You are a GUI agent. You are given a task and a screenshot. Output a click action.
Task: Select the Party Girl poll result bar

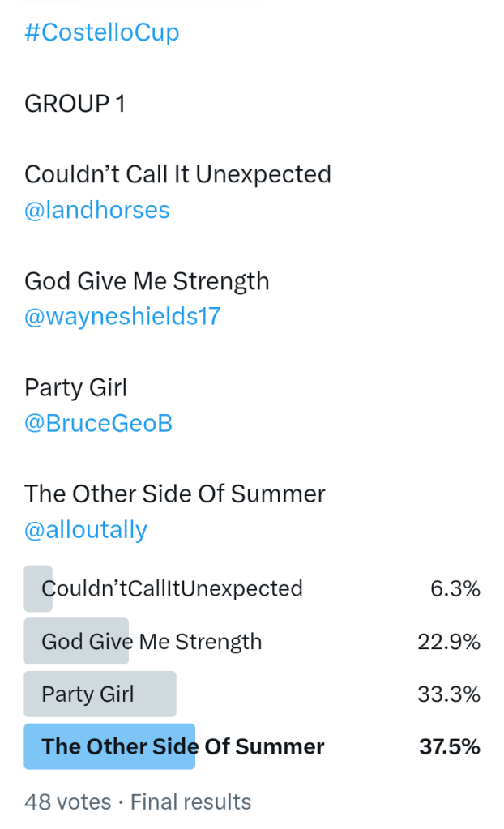[88, 694]
